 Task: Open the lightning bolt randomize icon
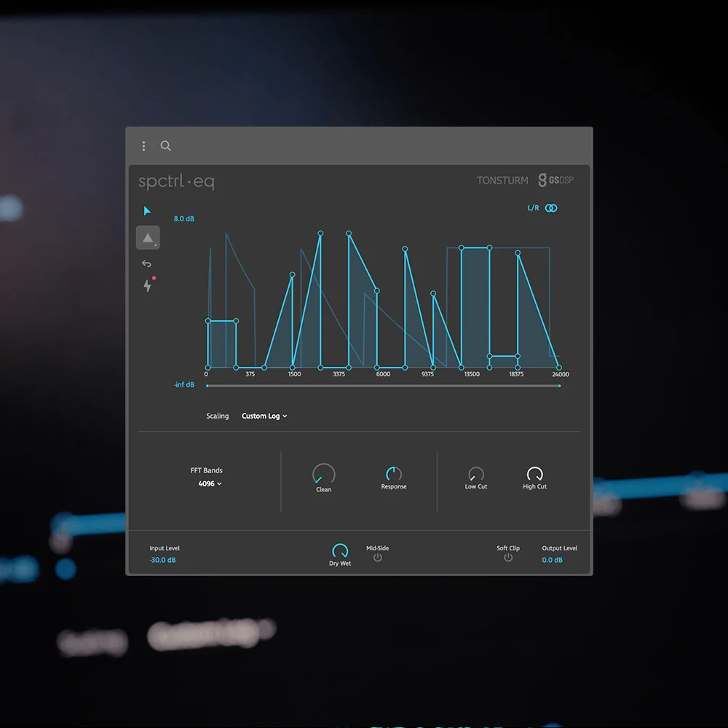pyautogui.click(x=147, y=286)
